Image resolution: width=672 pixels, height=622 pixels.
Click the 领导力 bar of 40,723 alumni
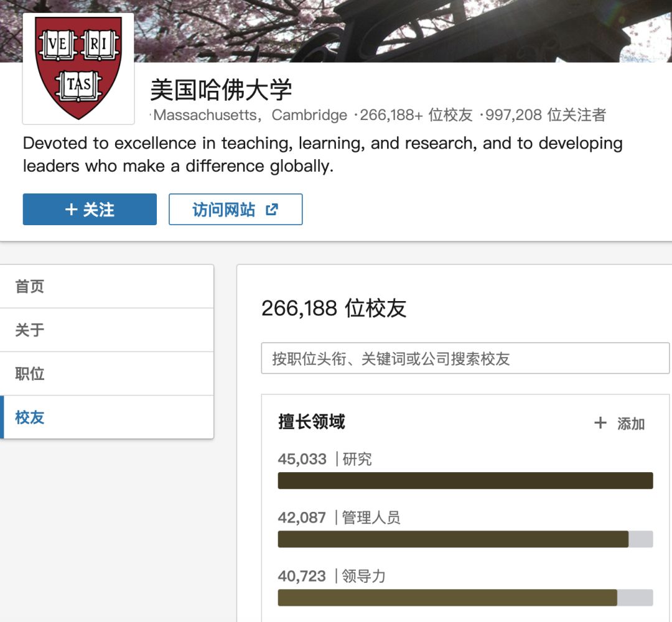pyautogui.click(x=465, y=598)
